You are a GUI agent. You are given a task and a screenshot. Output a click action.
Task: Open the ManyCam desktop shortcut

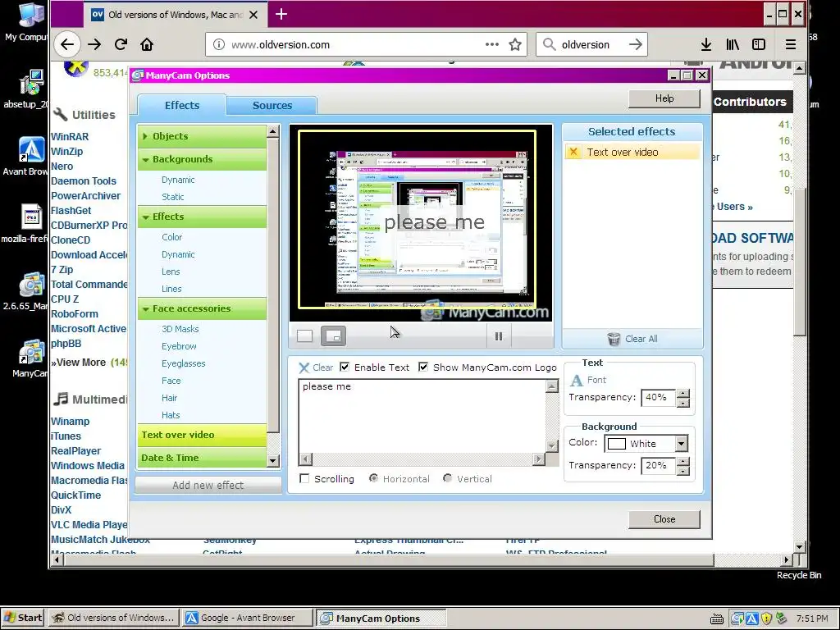[30, 358]
